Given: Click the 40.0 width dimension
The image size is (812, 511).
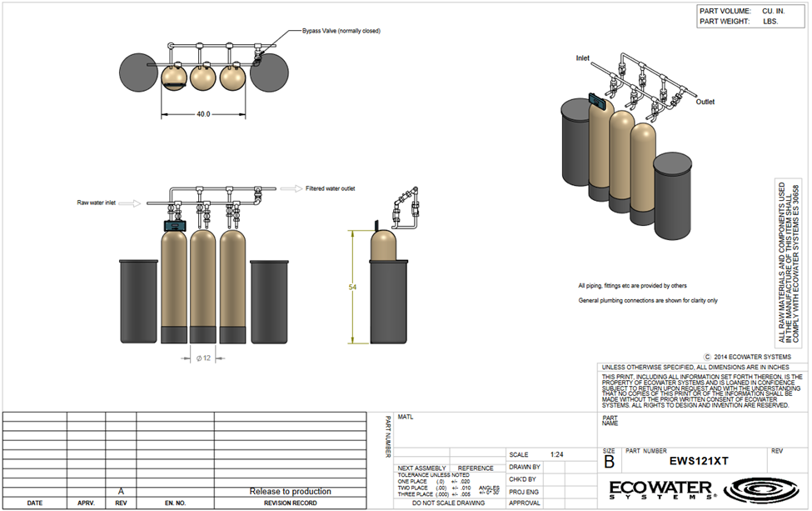Looking at the screenshot, I should [x=203, y=114].
